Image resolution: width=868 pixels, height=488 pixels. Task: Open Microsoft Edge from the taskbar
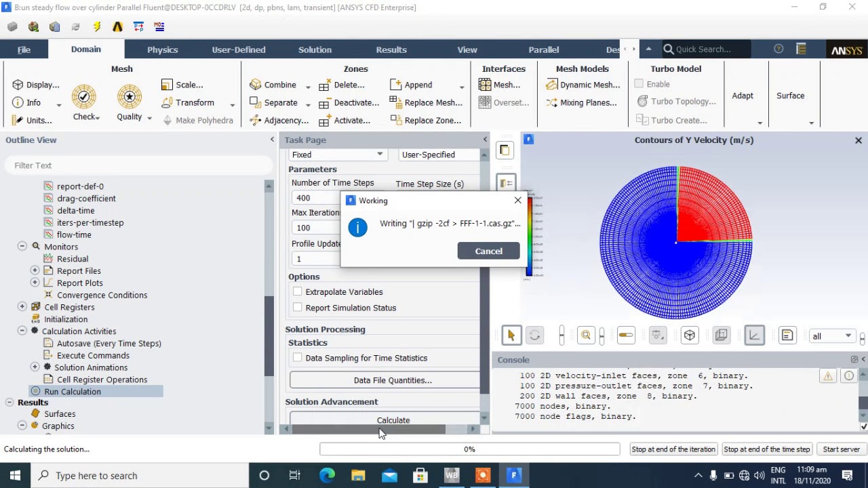coord(327,475)
